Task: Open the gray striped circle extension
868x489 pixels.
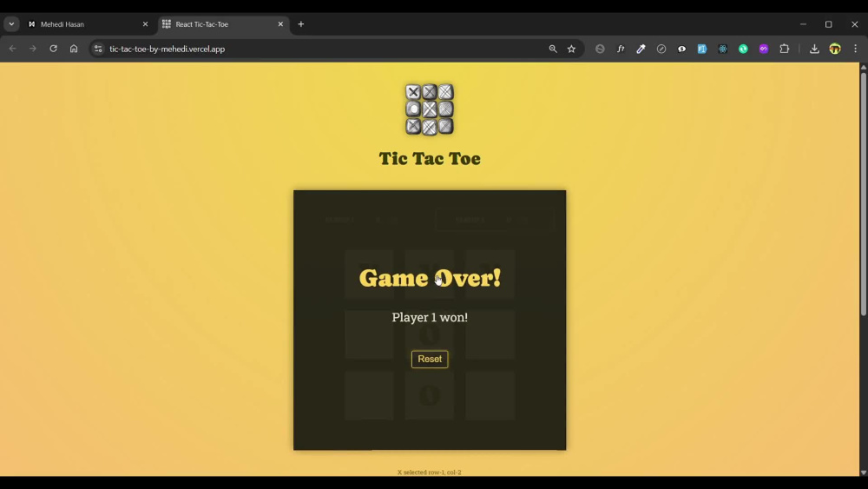Action: [600, 49]
